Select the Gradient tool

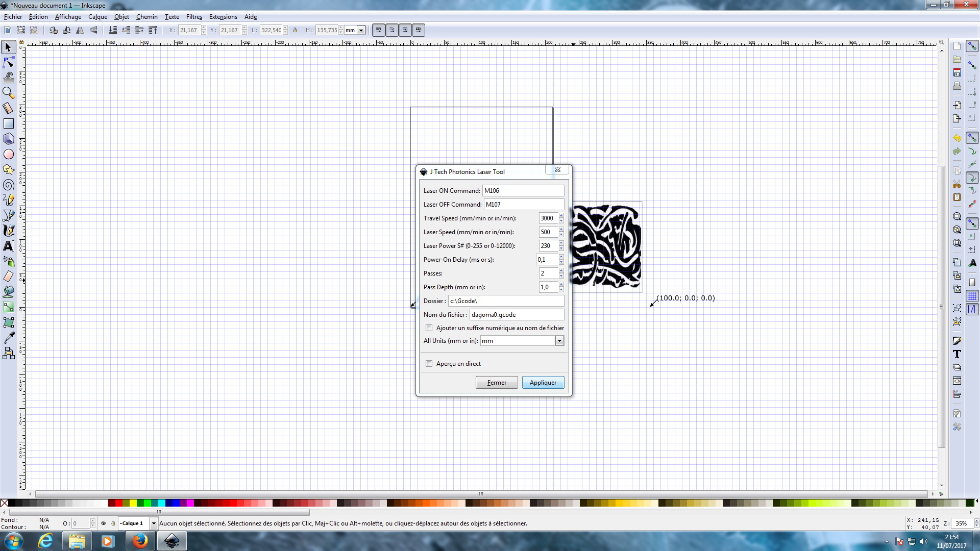[x=8, y=307]
